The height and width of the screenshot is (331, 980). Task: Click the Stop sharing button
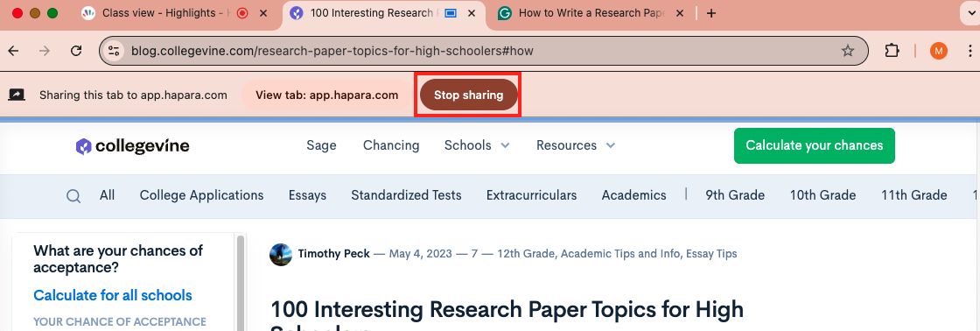(469, 95)
